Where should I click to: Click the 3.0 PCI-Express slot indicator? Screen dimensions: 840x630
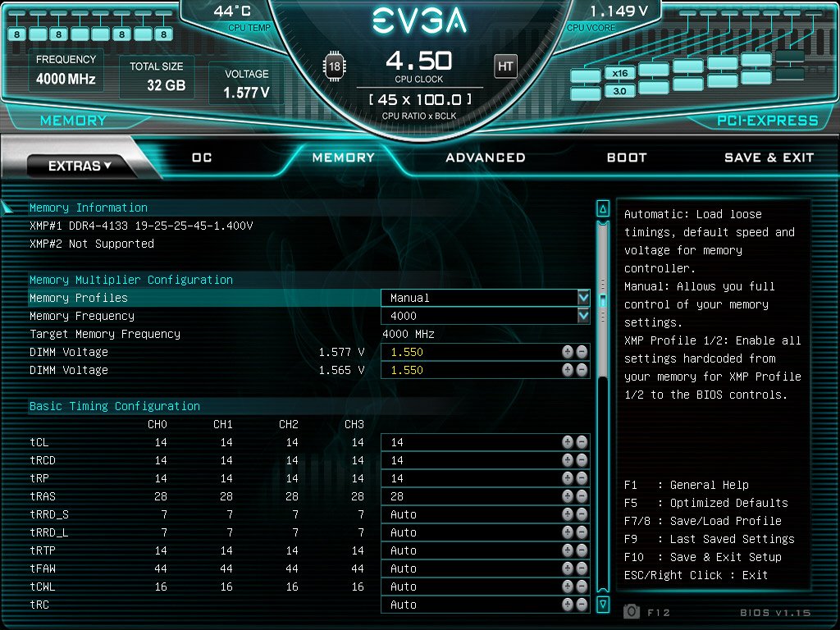pyautogui.click(x=620, y=91)
